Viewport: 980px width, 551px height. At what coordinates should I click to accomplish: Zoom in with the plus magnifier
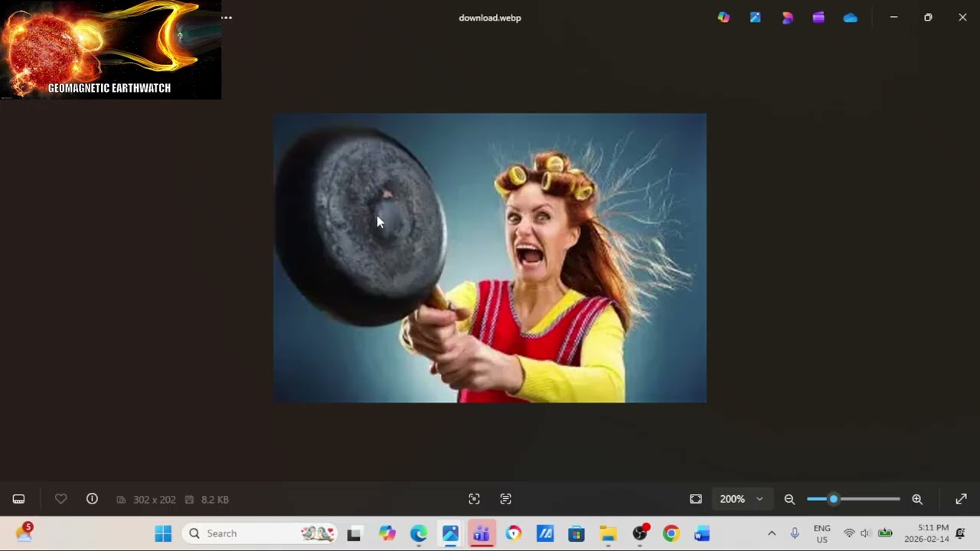click(917, 499)
